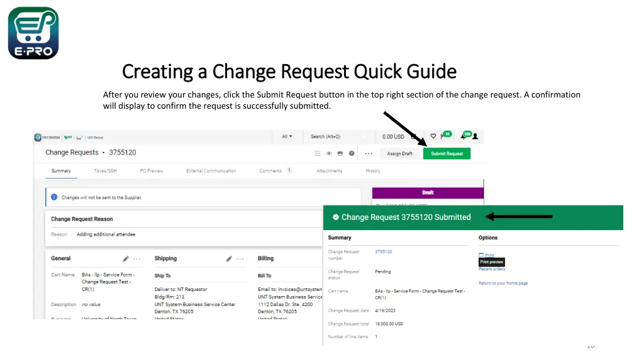Click the pencil edit icon in Shipping section
Image resolution: width=644 pixels, height=362 pixels.
click(229, 258)
